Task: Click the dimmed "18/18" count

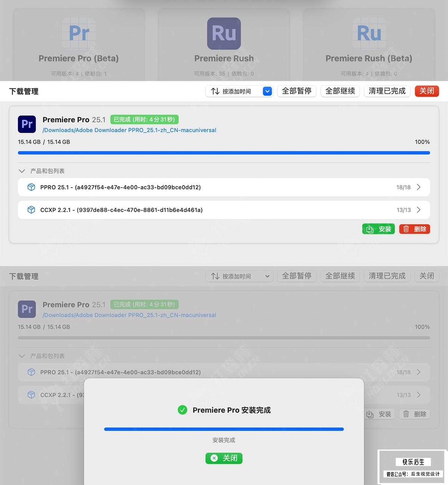Action: [x=404, y=372]
